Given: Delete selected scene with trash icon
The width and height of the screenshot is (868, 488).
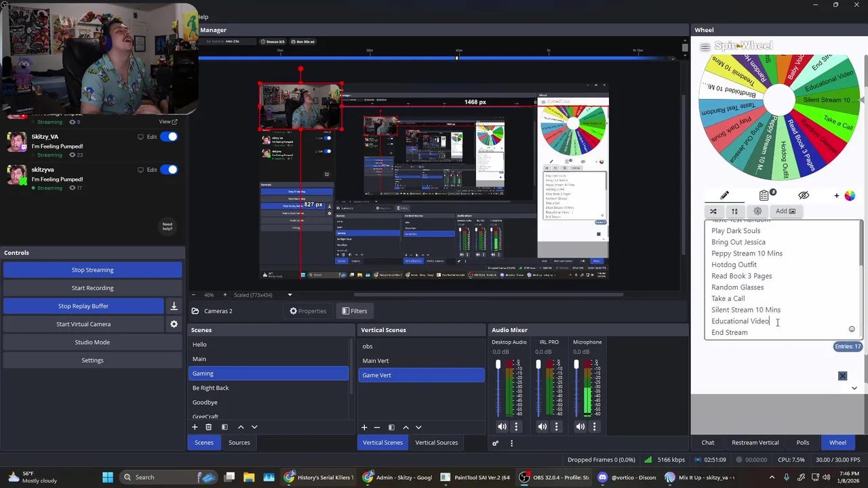Looking at the screenshot, I should point(209,427).
